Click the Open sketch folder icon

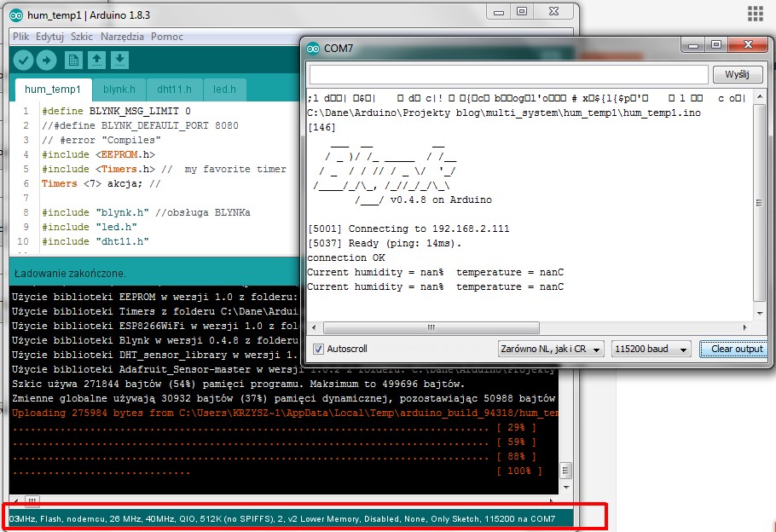click(x=98, y=59)
